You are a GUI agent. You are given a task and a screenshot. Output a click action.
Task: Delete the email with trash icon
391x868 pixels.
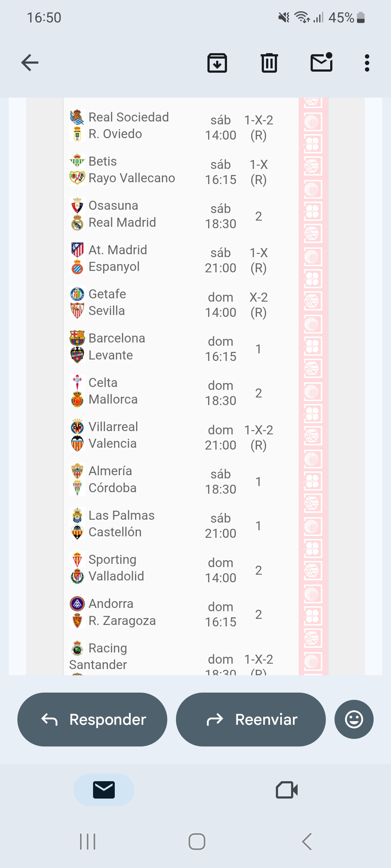[x=269, y=63]
